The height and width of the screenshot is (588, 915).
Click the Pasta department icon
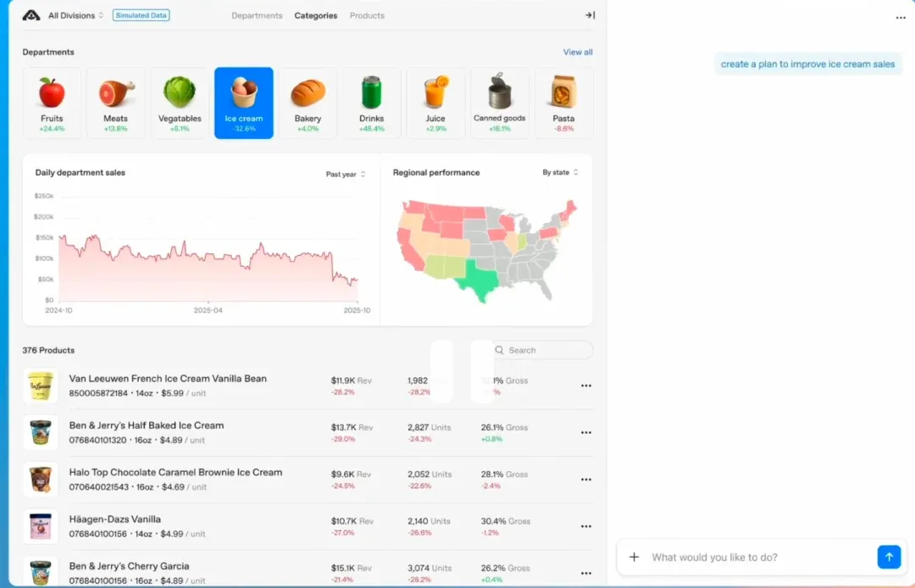tap(563, 93)
